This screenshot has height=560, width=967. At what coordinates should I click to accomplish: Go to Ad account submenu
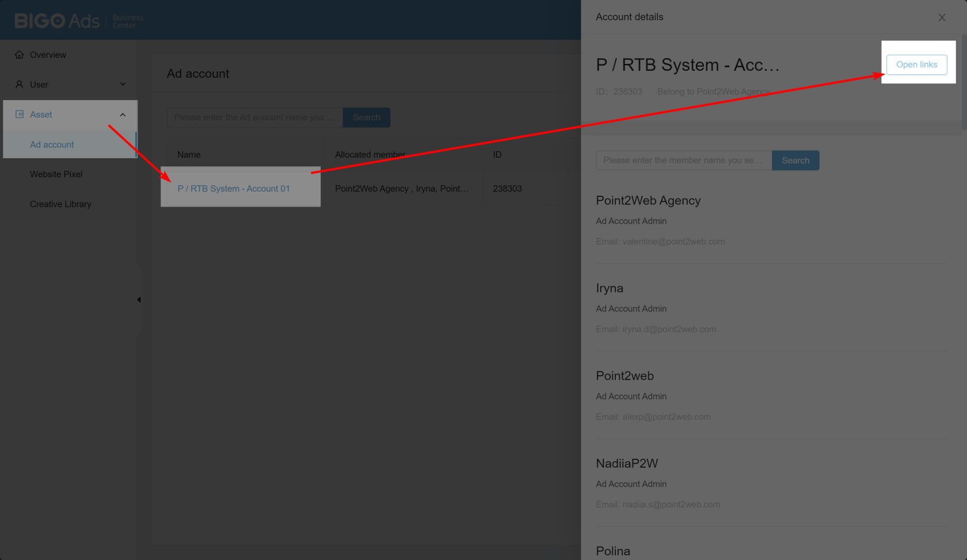point(52,144)
